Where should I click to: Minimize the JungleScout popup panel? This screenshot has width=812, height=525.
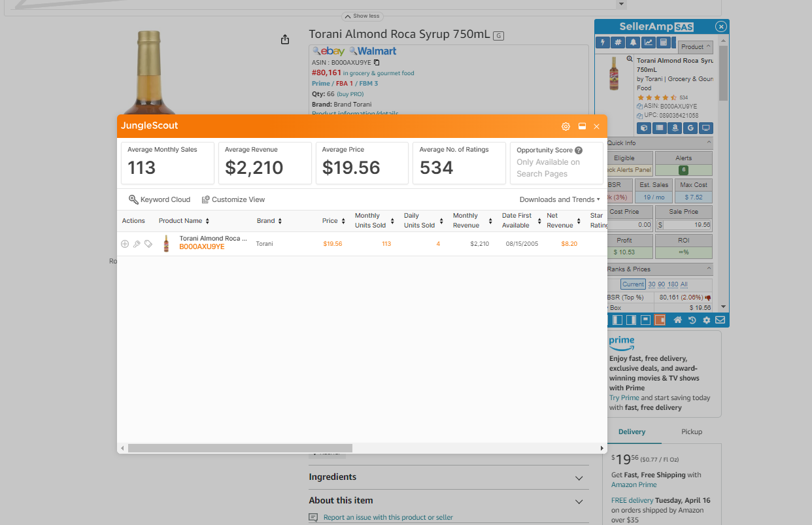(582, 126)
